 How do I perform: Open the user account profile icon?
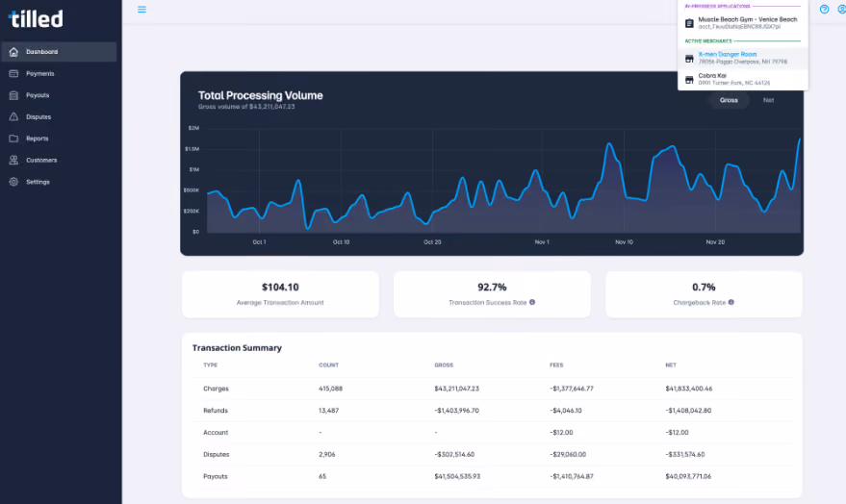point(842,10)
